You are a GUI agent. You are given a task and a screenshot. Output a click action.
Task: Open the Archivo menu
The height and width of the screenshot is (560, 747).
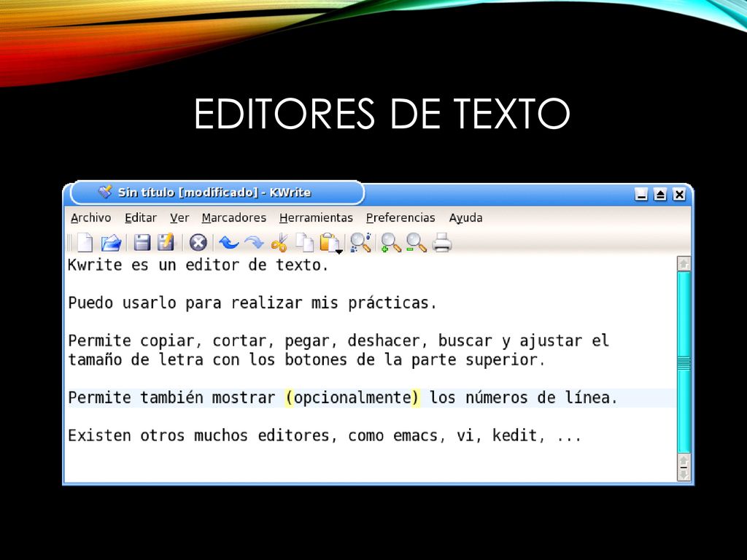pos(91,217)
